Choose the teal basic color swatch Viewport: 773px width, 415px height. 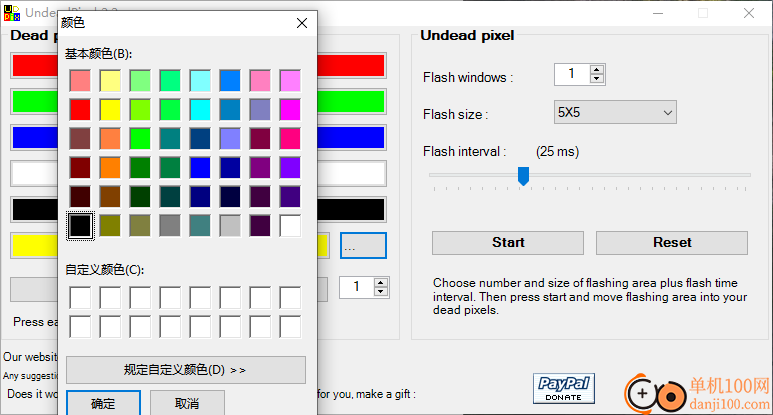170,138
